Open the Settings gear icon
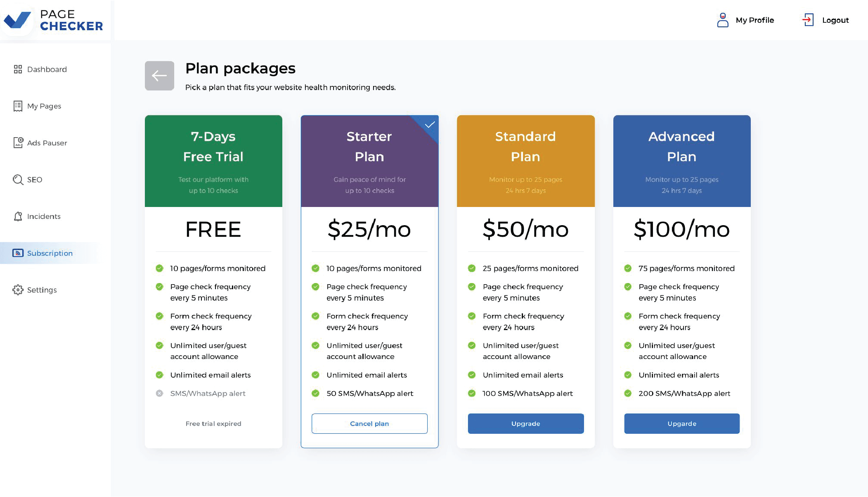 [x=18, y=290]
